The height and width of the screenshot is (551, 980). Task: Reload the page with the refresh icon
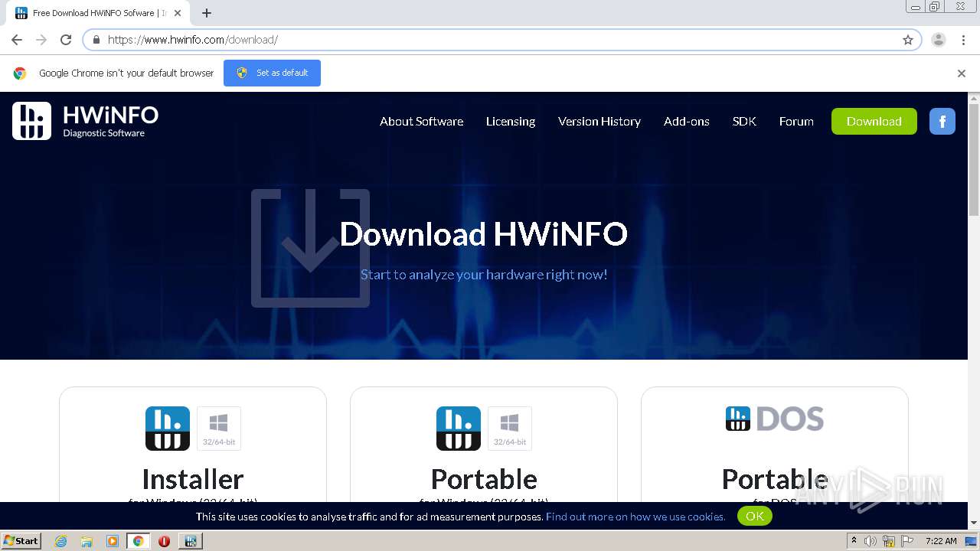(x=66, y=40)
